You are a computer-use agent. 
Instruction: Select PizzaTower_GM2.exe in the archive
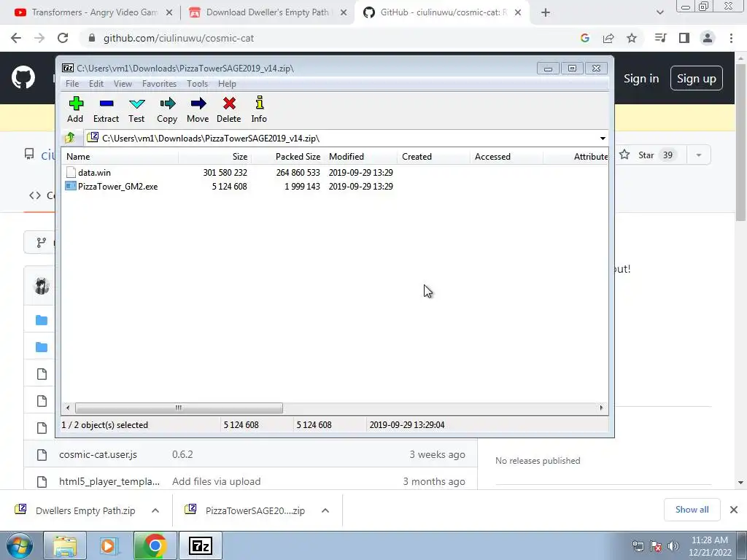[117, 186]
